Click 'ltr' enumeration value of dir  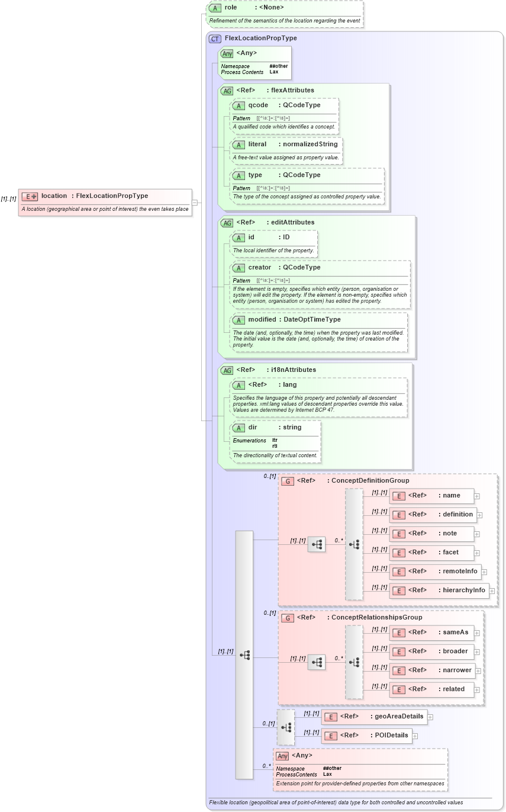click(275, 441)
